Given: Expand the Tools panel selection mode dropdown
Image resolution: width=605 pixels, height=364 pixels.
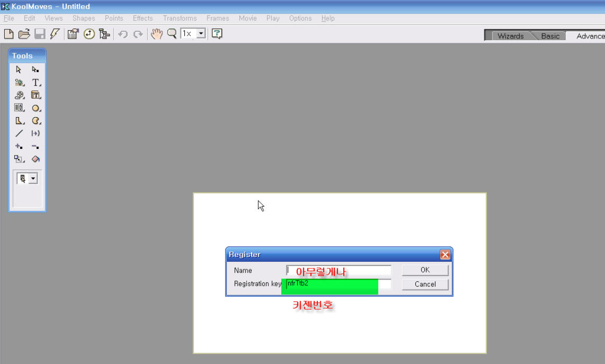Looking at the screenshot, I should pyautogui.click(x=33, y=178).
